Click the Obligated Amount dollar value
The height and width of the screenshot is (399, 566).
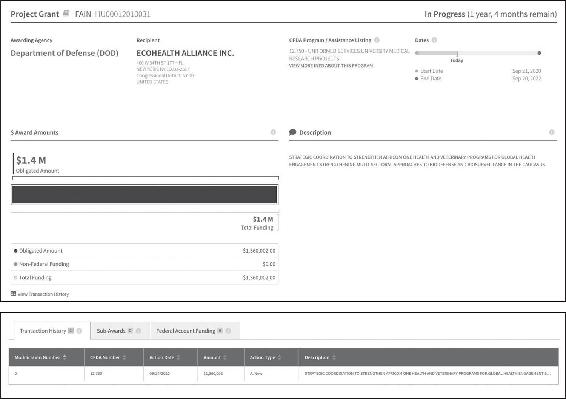pos(259,251)
